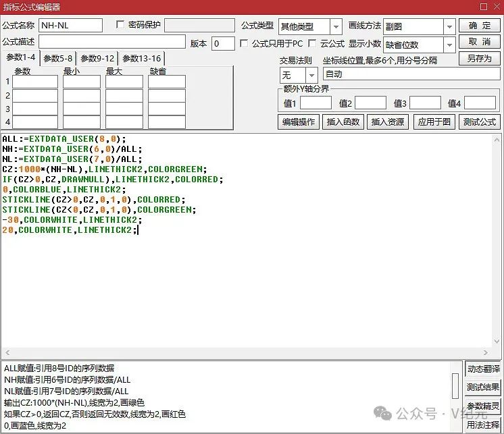Open the 交易法则 dropdown
504x434 pixels.
click(311, 76)
